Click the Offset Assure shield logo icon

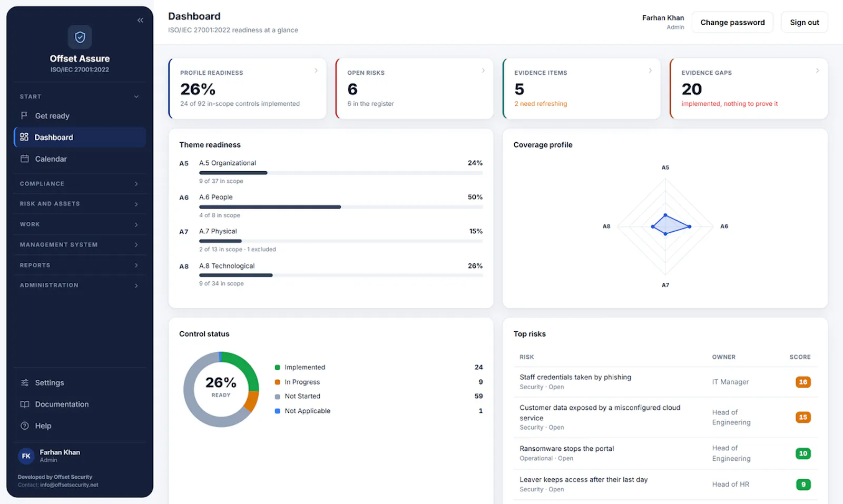tap(80, 37)
